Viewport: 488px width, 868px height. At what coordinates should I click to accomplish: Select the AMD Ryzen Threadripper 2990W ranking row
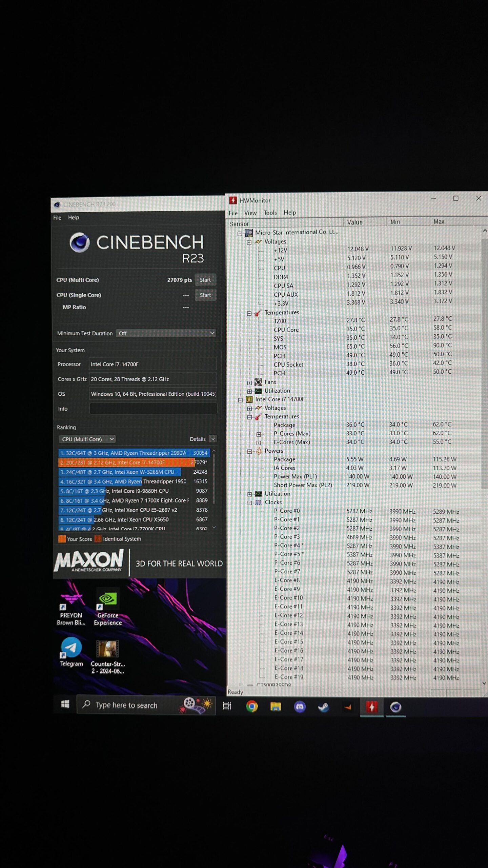134,453
